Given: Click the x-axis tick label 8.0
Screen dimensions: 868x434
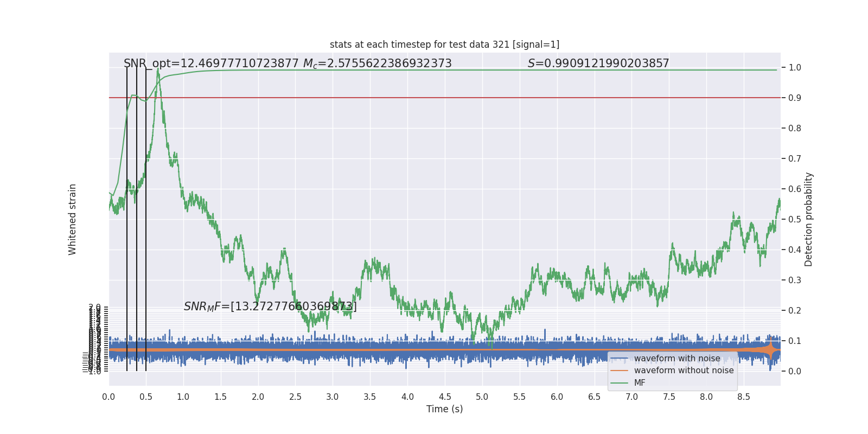Looking at the screenshot, I should coord(706,397).
